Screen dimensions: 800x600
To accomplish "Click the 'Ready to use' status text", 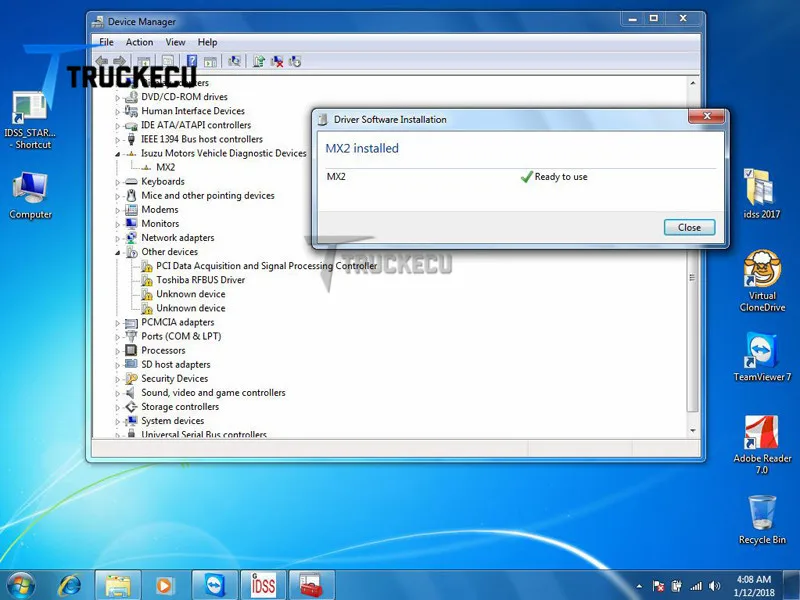I will point(561,177).
